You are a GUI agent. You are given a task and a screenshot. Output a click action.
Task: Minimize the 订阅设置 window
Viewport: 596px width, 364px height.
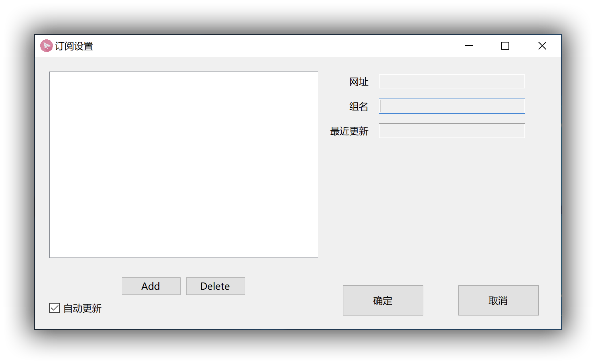pyautogui.click(x=469, y=46)
